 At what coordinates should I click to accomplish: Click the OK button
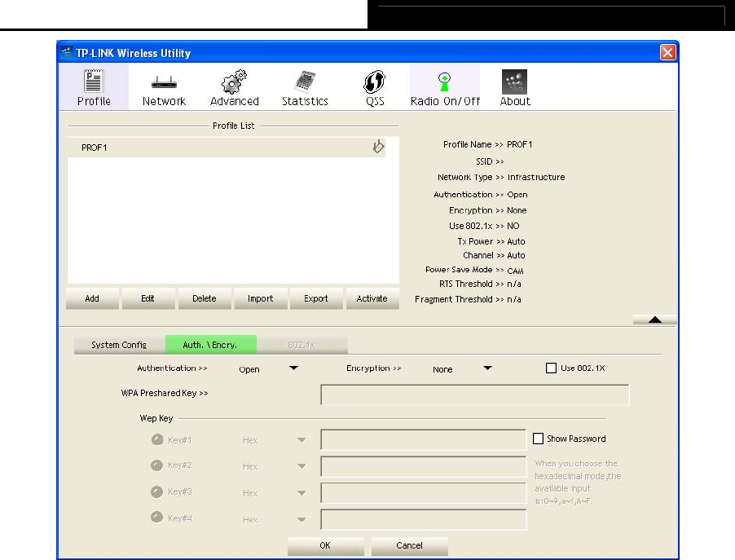(x=325, y=545)
